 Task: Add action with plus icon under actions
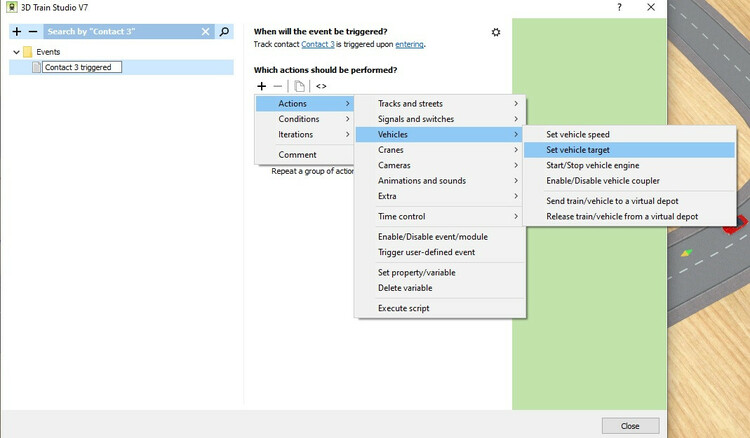(x=262, y=86)
